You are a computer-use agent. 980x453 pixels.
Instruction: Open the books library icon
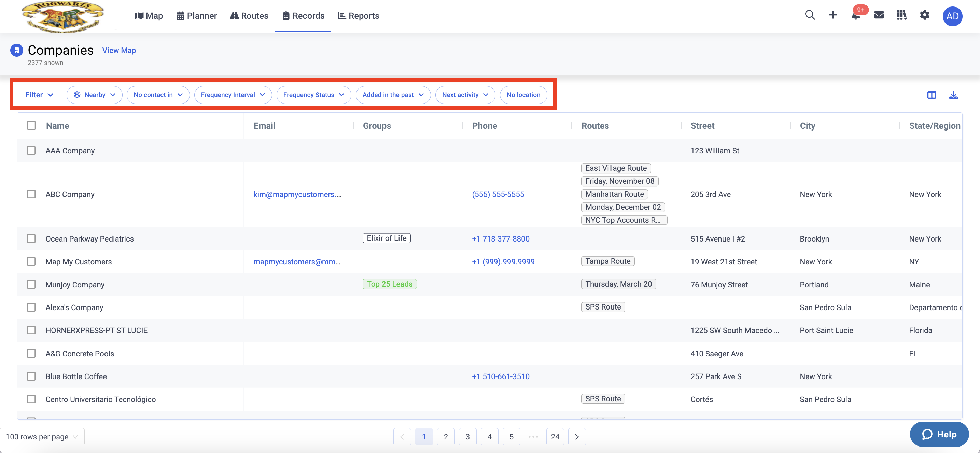coord(901,15)
